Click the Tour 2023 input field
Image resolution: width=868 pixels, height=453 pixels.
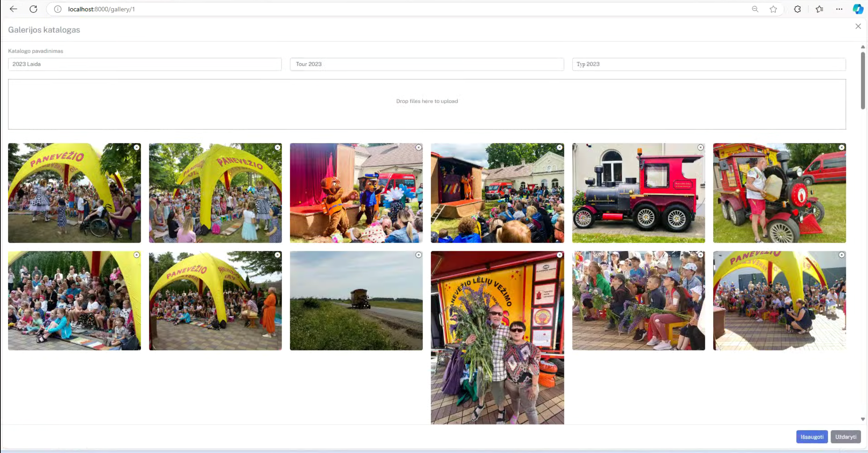pos(427,64)
